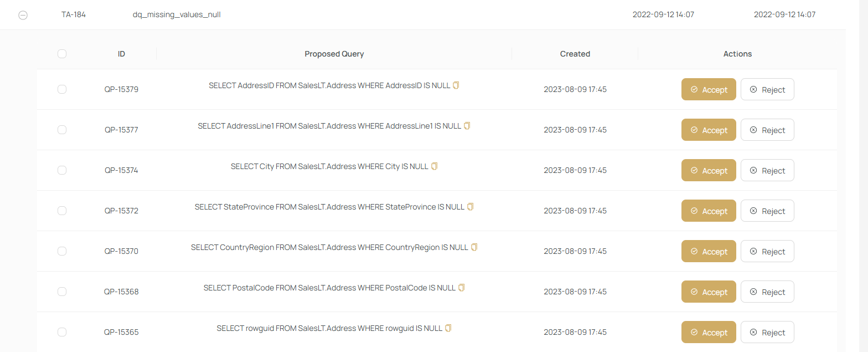
Task: Select checkbox for QP-15379
Action: (x=62, y=89)
